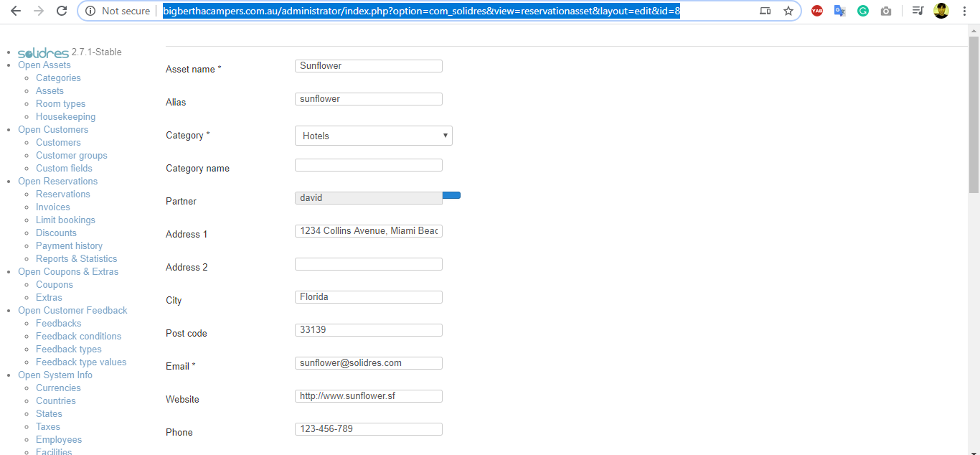The image size is (980, 455).
Task: Expand the Open Reservations menu section
Action: point(57,181)
